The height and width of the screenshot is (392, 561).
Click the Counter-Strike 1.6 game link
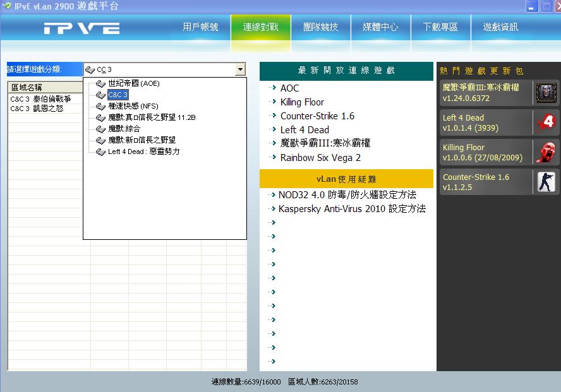(x=317, y=116)
